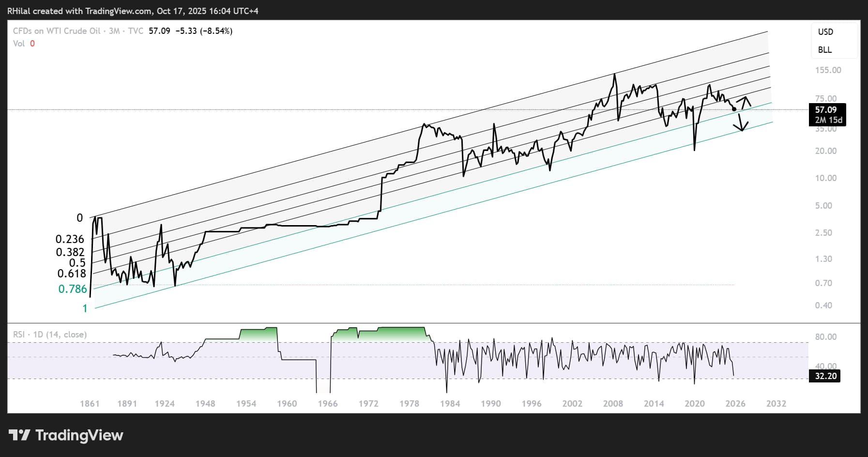
Task: Click the TradingView logo at the bottom
Action: 66,435
